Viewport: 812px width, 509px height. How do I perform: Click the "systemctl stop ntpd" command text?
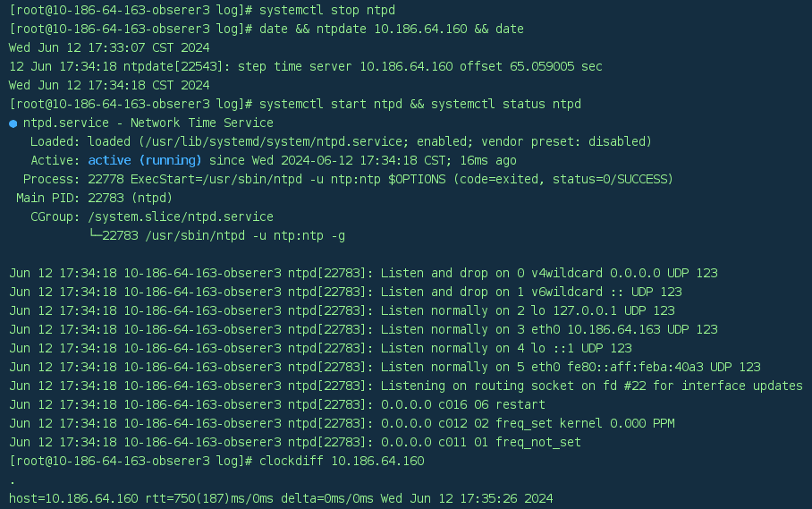tap(326, 10)
